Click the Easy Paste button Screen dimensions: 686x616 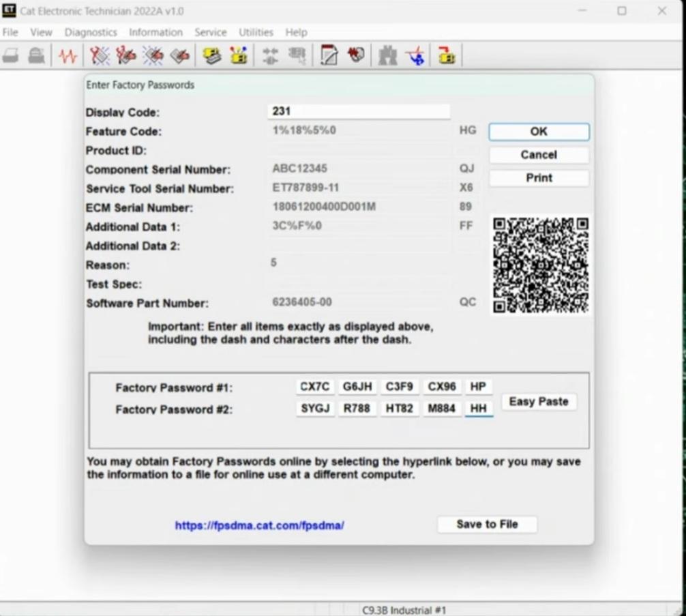click(539, 402)
